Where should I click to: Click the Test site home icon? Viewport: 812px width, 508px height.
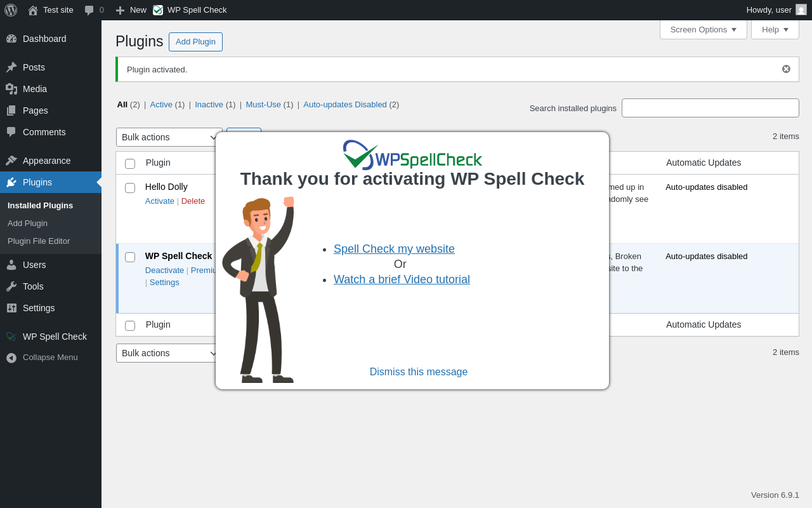32,10
